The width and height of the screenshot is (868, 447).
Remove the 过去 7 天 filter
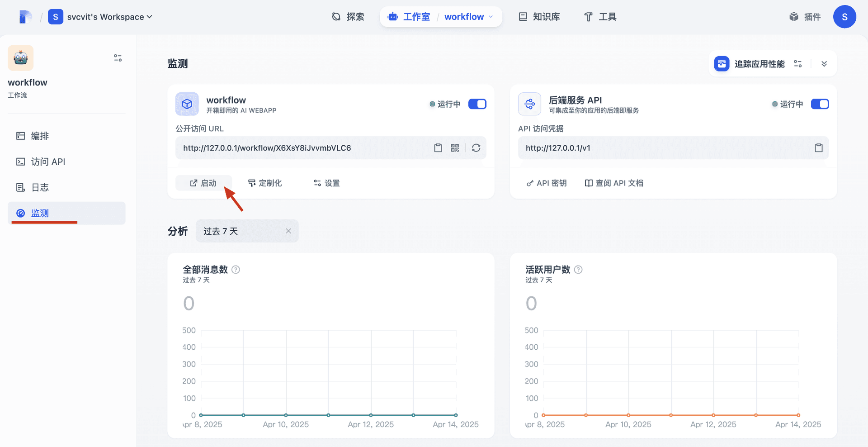tap(288, 231)
